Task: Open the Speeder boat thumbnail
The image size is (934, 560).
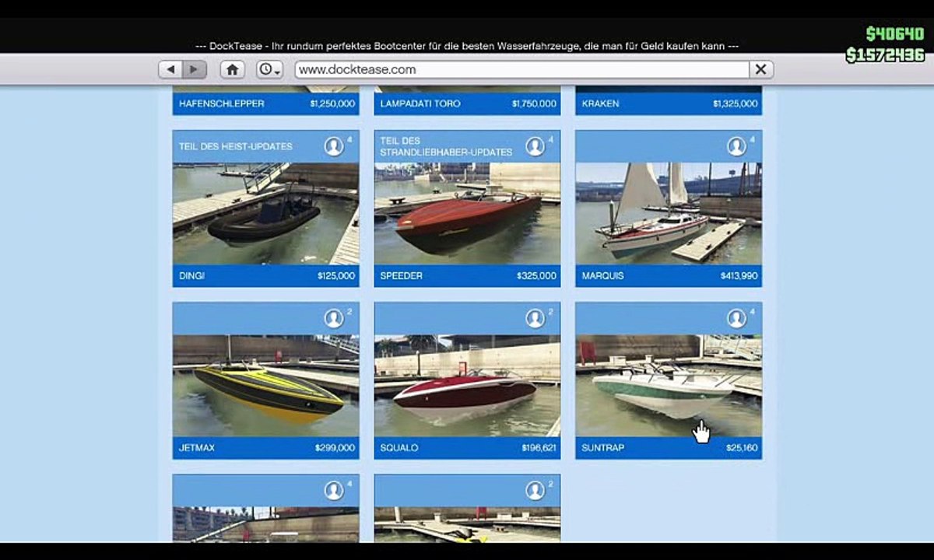Action: coord(467,214)
